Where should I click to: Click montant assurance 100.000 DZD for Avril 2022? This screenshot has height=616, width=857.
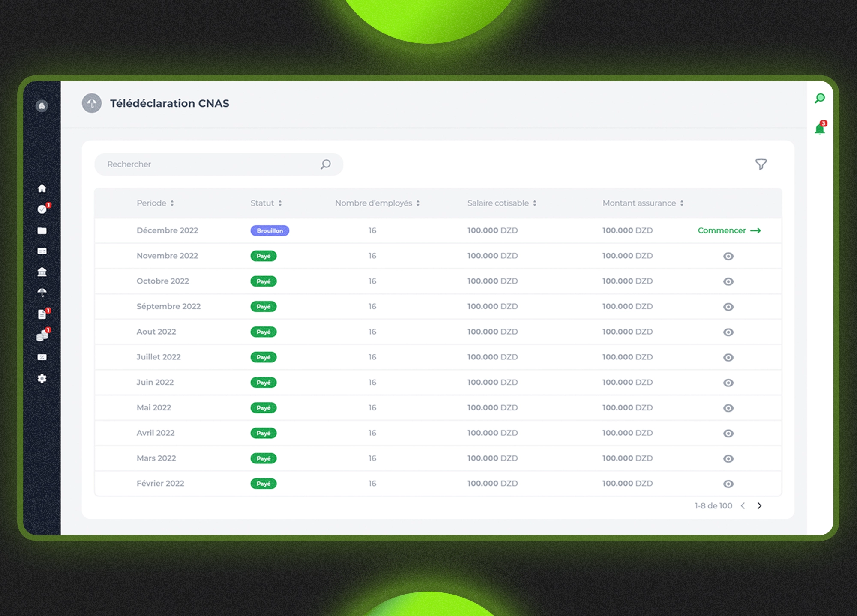coord(628,433)
